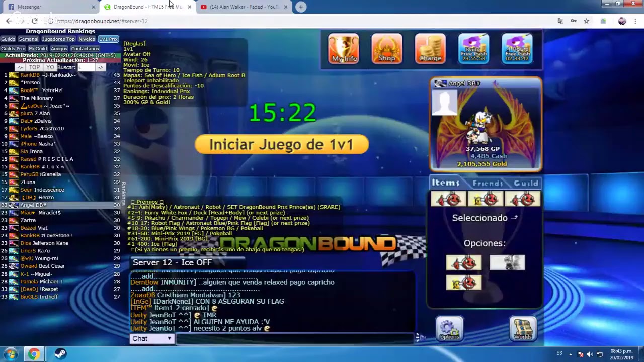This screenshot has width=644, height=362.
Task: Open the Windows Start menu
Action: [x=10, y=354]
